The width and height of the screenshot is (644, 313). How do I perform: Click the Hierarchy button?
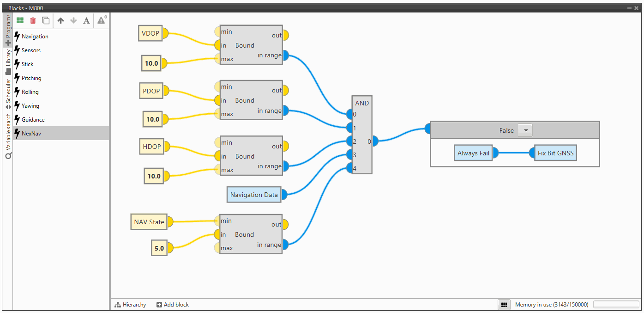tap(130, 305)
